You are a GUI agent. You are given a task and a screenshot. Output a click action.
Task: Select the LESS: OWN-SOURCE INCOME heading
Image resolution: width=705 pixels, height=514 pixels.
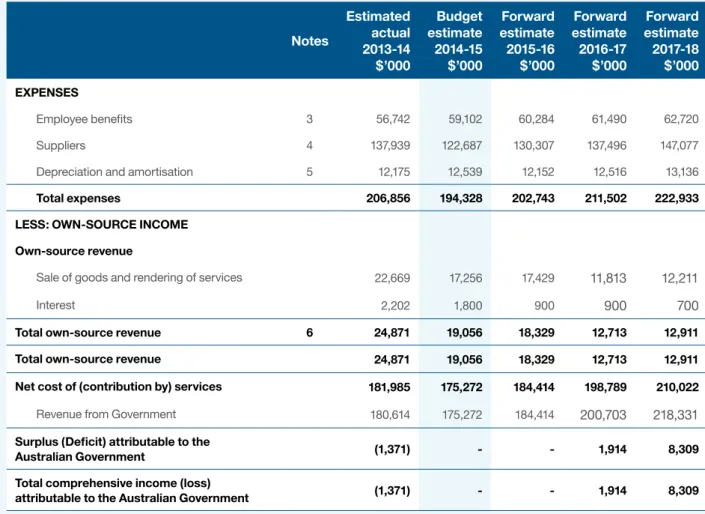(x=102, y=224)
